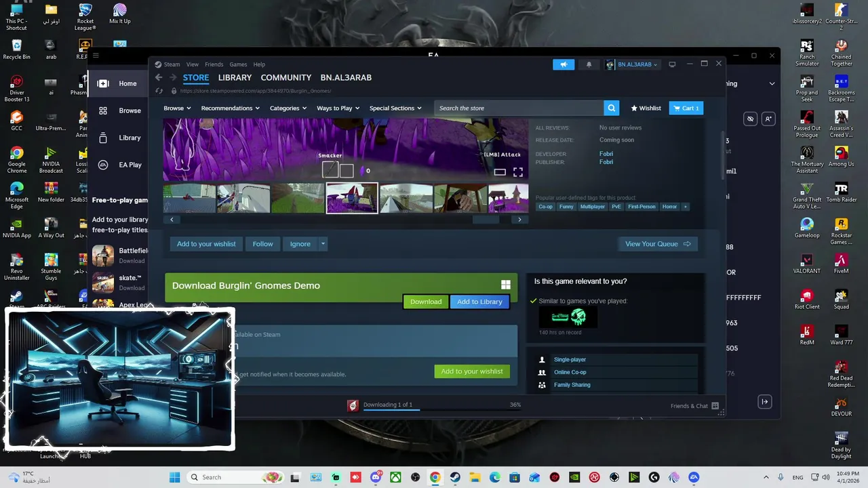The height and width of the screenshot is (488, 868).
Task: Open the Browse dropdown in the store nav
Action: [x=177, y=108]
